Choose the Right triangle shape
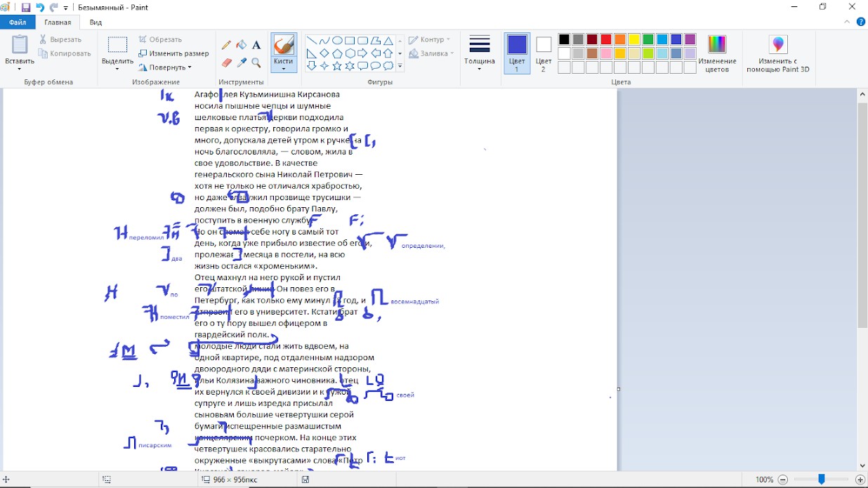Viewport: 868px width, 488px height. [x=312, y=53]
